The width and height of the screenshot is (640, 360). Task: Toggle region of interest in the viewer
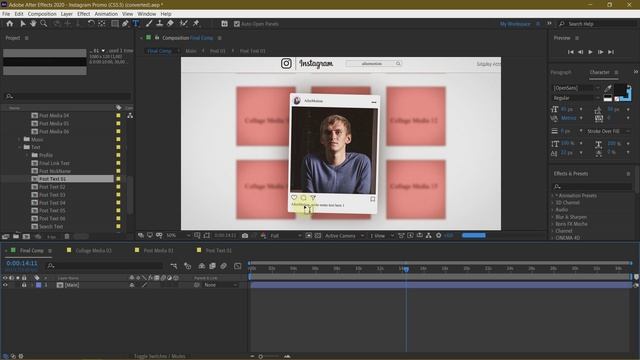(309, 236)
